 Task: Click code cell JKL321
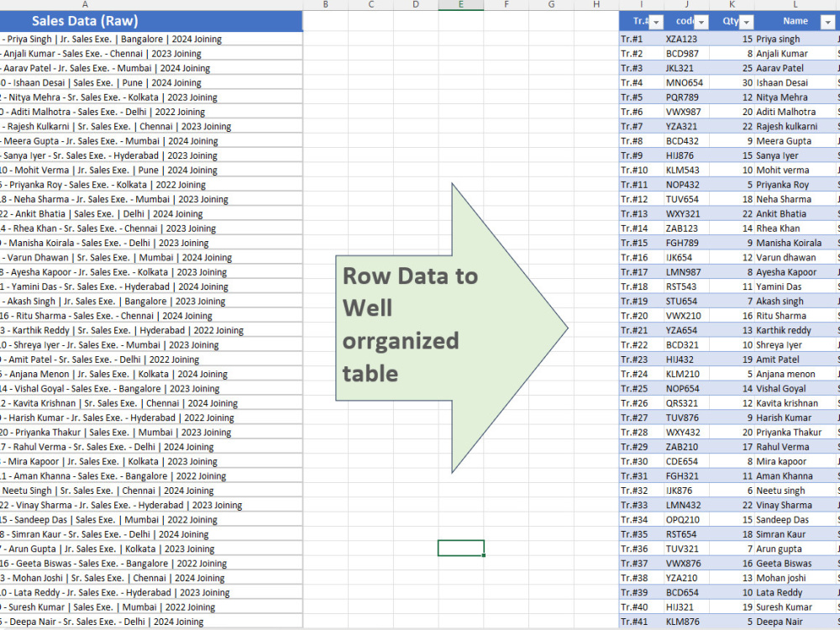(x=687, y=68)
